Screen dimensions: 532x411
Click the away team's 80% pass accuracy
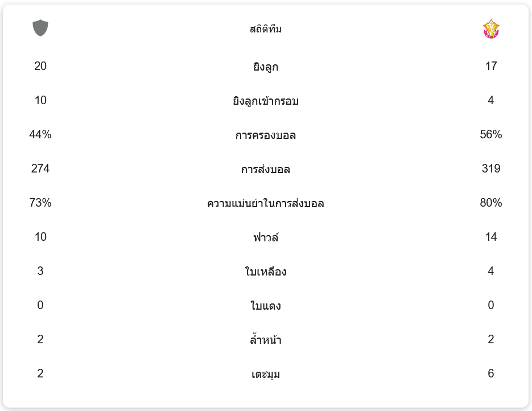490,203
